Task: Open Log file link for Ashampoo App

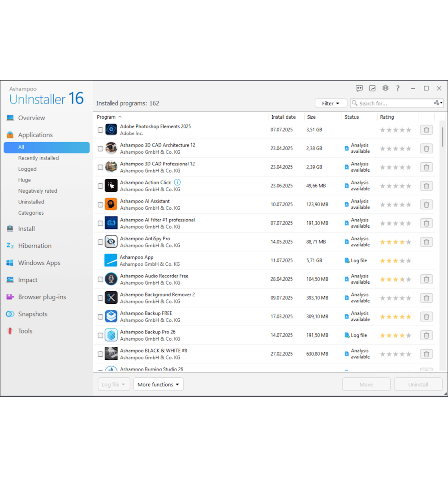Action: click(x=358, y=260)
